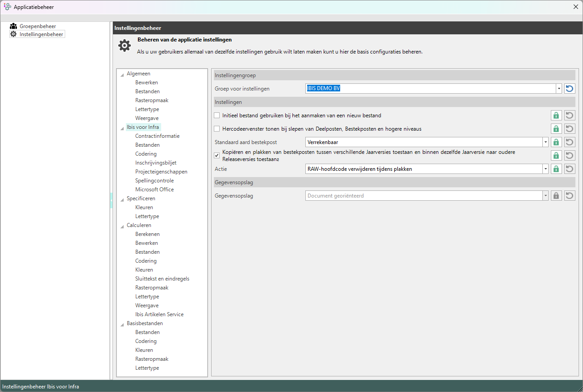Toggle Hercodeervenster tonen bij slepen checkbox
The height and width of the screenshot is (392, 583).
click(x=217, y=129)
